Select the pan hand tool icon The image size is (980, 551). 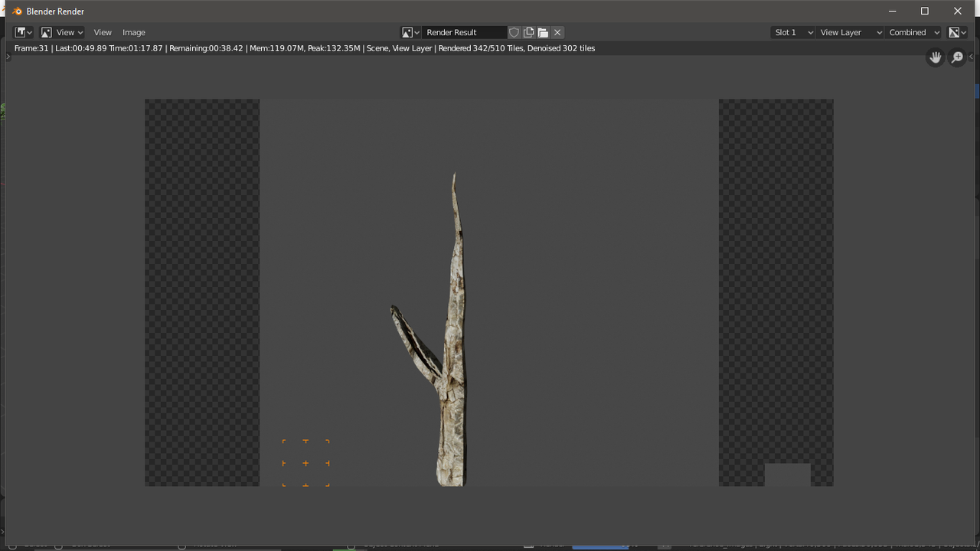[x=935, y=57]
